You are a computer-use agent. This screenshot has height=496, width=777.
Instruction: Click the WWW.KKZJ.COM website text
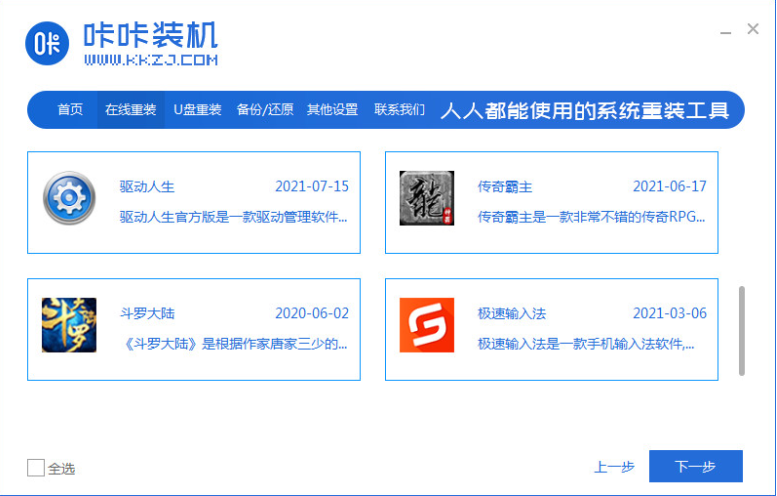(x=151, y=60)
